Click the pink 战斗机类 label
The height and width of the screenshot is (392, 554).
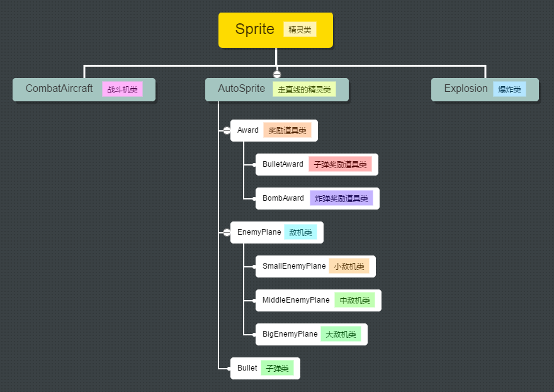pyautogui.click(x=122, y=90)
